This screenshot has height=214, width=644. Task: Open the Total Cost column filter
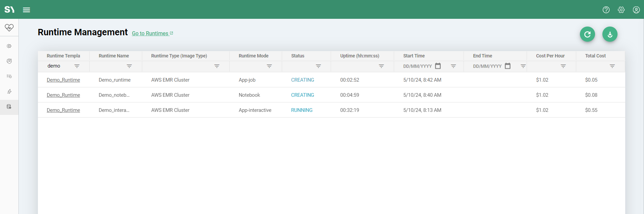click(x=612, y=66)
